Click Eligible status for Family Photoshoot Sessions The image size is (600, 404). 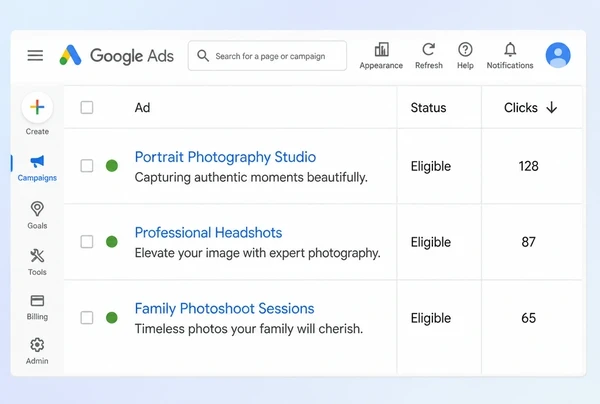point(431,318)
